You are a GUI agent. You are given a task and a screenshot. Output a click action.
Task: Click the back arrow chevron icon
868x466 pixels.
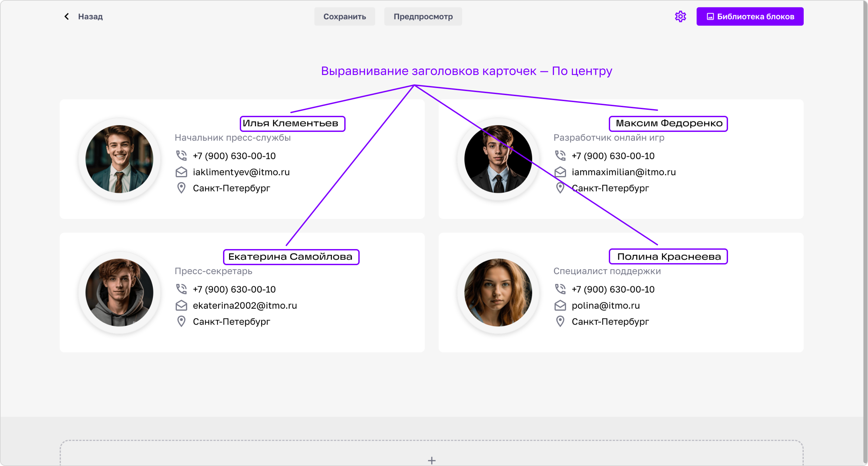click(67, 16)
